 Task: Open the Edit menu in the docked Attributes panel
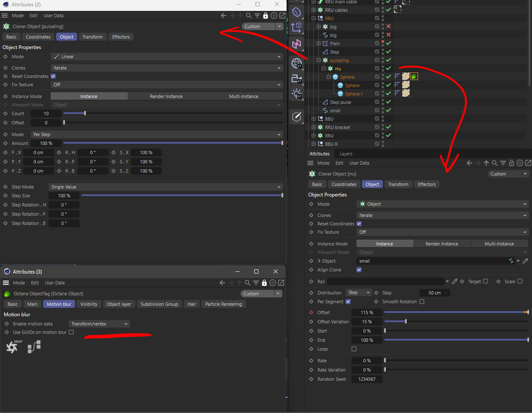pos(339,163)
